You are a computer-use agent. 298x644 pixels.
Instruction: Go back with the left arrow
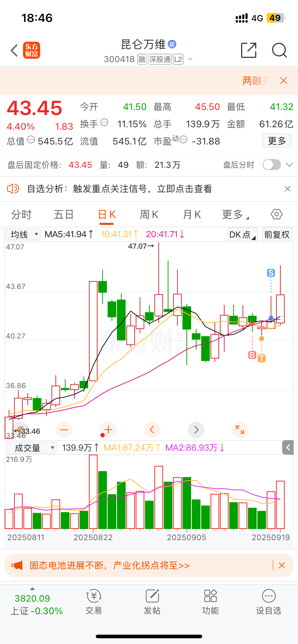[14, 50]
